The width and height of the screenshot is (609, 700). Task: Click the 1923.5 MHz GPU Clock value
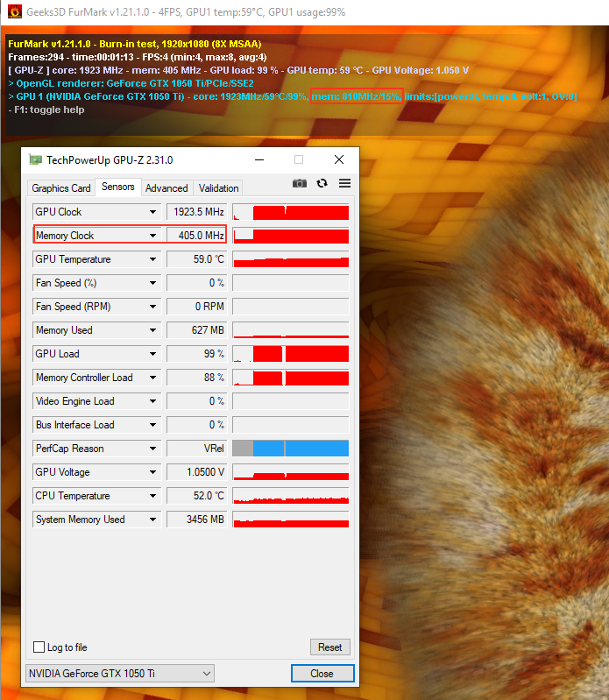click(x=197, y=212)
